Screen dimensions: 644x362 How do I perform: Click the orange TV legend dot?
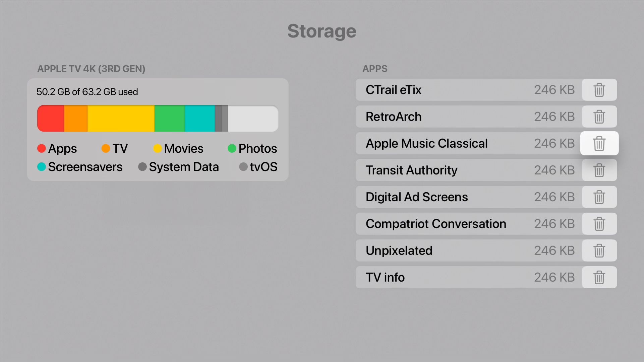(106, 148)
